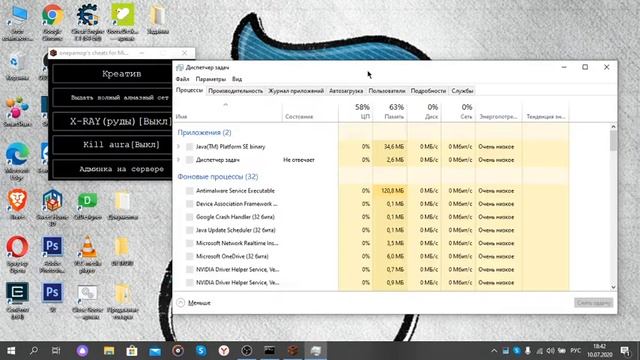Open Microsoft Store from the taskbar
Viewport: 640px width, 360px height.
pyautogui.click(x=132, y=351)
